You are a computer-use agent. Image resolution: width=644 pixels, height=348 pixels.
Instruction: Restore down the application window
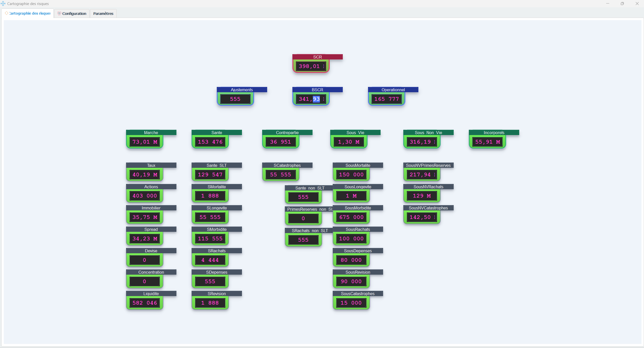[622, 4]
